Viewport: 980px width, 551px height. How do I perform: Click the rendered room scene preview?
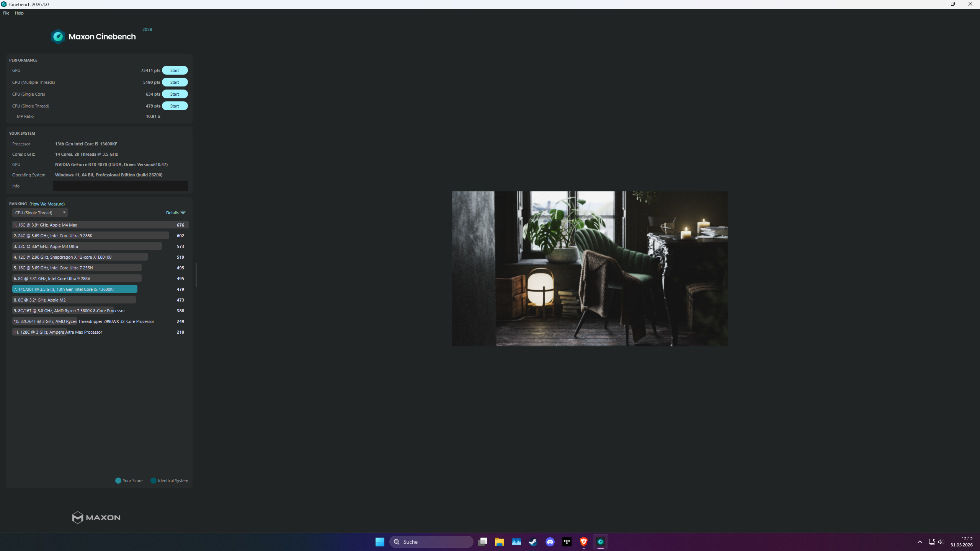coord(590,269)
